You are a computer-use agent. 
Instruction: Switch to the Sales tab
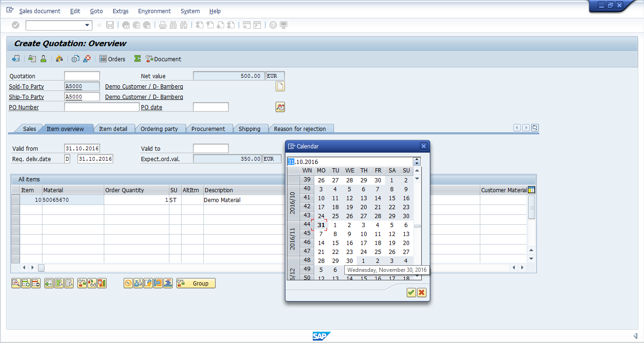tap(29, 129)
